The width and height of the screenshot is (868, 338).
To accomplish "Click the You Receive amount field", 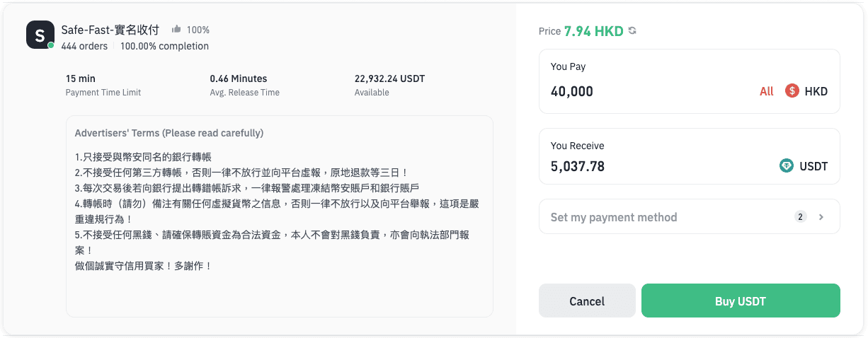I will (690, 156).
